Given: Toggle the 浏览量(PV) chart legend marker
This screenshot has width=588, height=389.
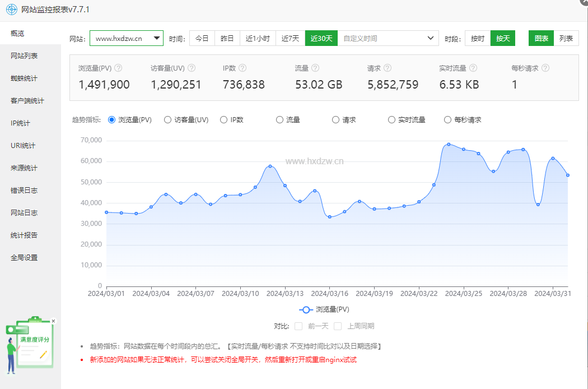Looking at the screenshot, I should pos(306,309).
